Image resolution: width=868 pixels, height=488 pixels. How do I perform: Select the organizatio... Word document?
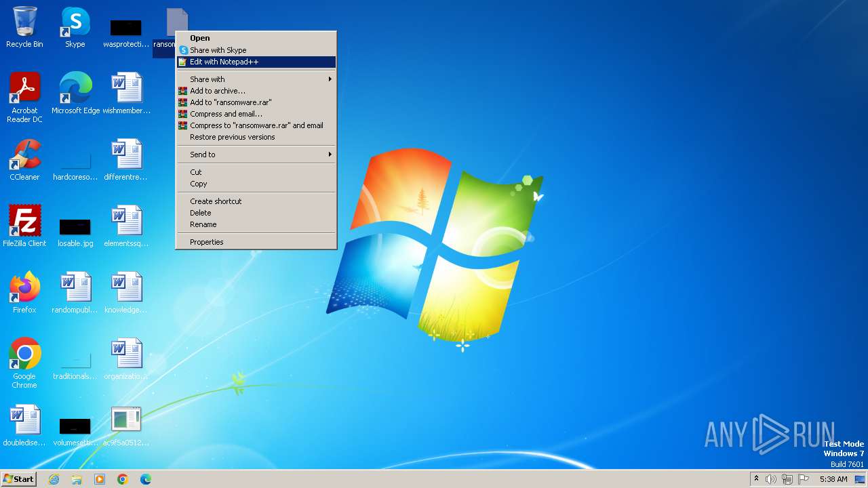(x=126, y=359)
